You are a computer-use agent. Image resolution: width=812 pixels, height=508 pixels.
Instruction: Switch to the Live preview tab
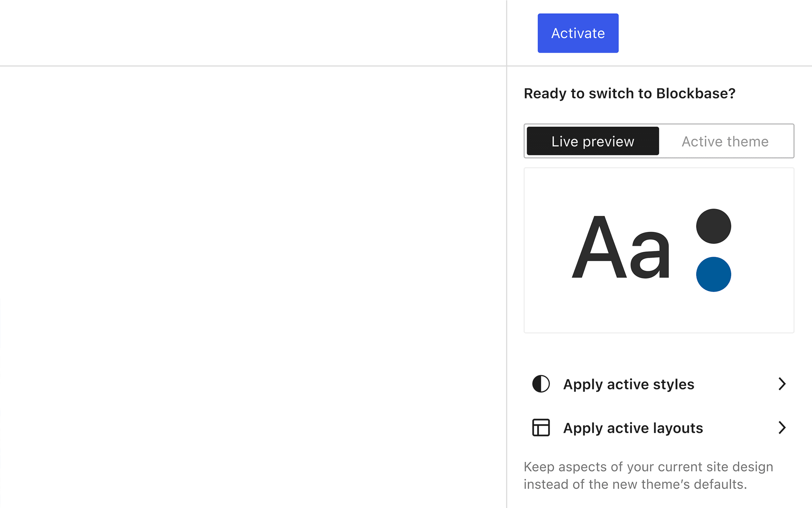[x=593, y=141]
